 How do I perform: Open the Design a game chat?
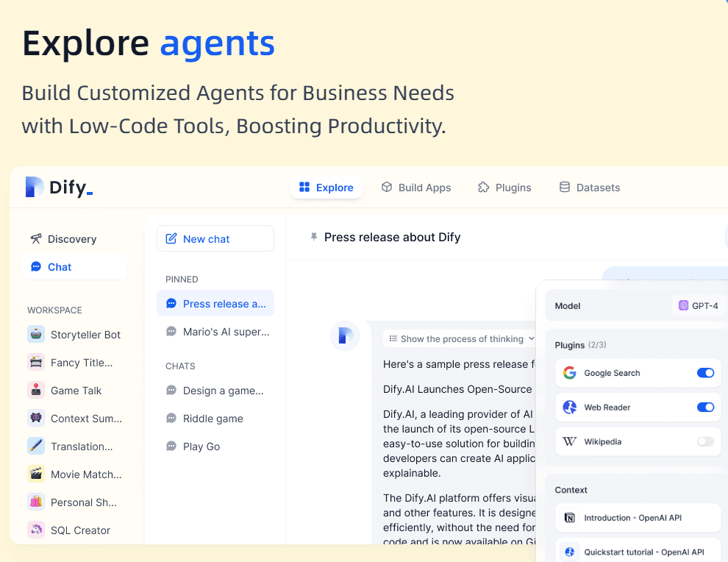[x=215, y=391]
